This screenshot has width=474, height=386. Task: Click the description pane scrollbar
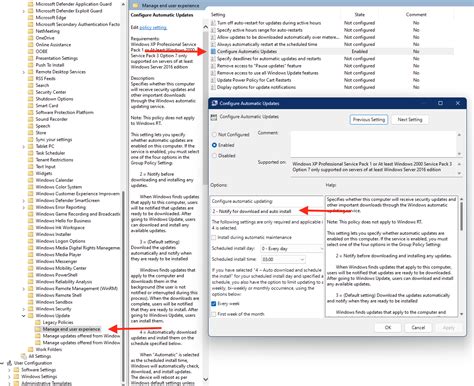coord(205,107)
